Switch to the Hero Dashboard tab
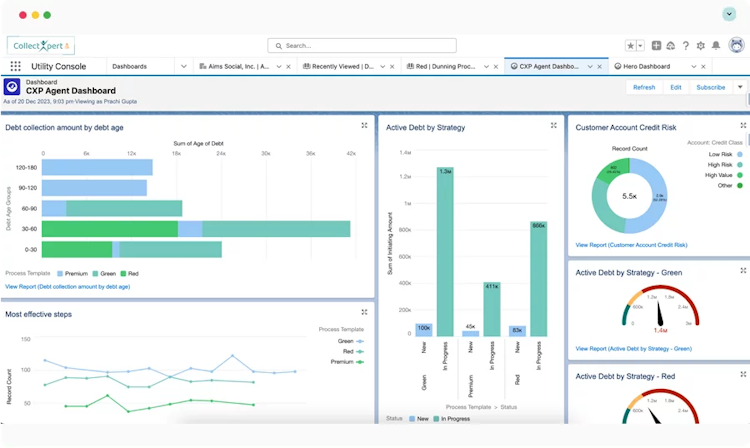This screenshot has height=448, width=750. click(642, 66)
